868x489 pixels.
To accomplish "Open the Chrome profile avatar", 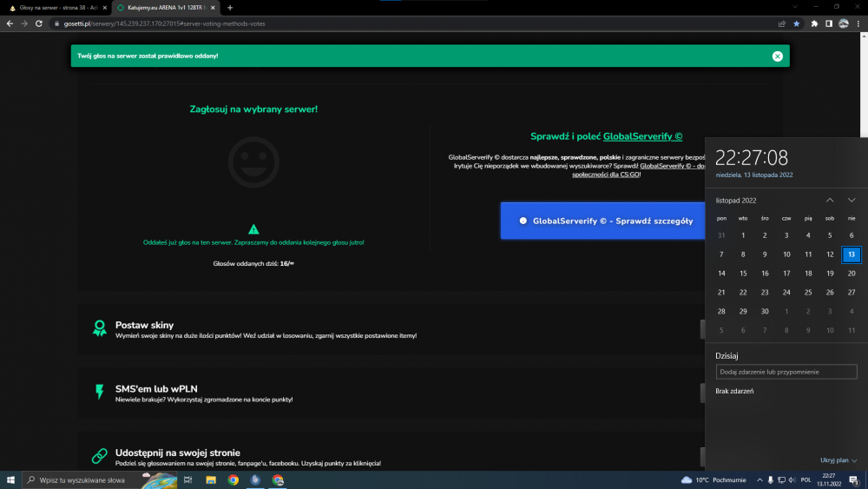I will pos(844,23).
